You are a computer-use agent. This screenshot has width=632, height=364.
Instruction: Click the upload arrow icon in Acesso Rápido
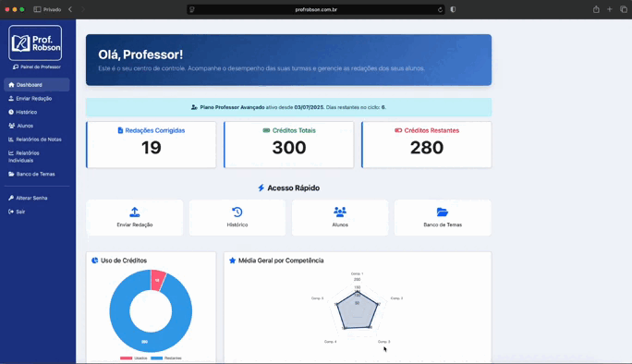click(135, 212)
